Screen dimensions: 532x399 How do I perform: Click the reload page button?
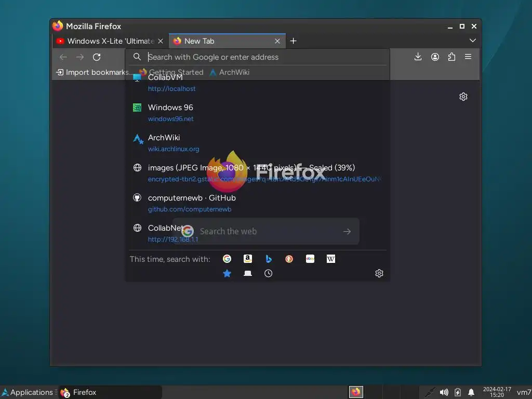(97, 57)
